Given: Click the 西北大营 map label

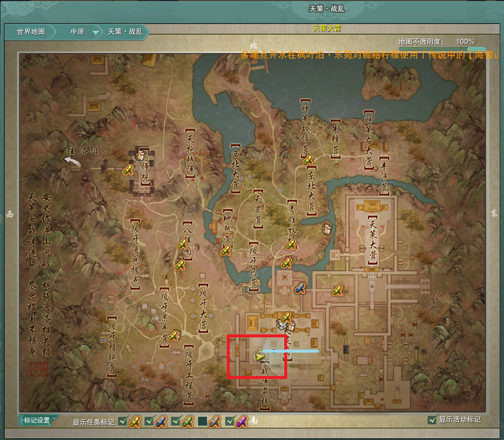Looking at the screenshot, I should 235,169.
